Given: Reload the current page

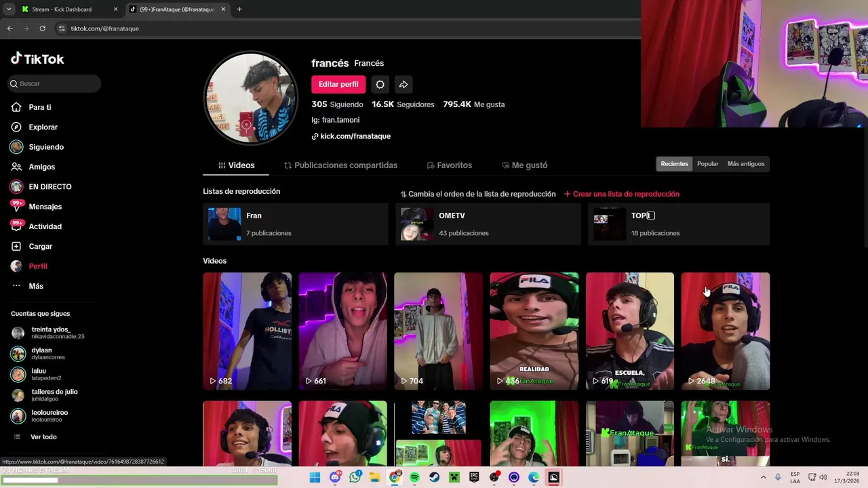Looking at the screenshot, I should pos(42,28).
